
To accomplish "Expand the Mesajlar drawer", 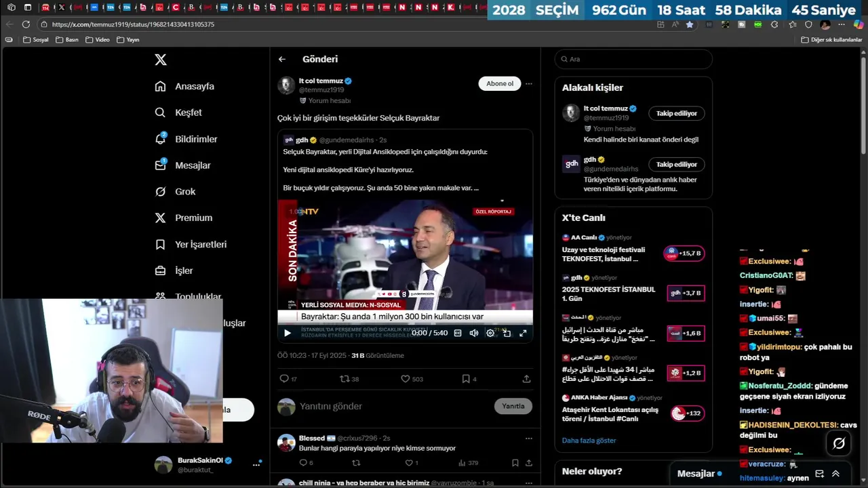I will coord(835,474).
